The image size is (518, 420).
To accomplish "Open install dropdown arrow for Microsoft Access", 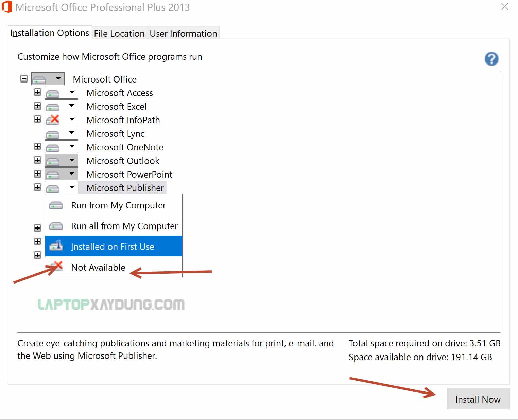I will [72, 92].
